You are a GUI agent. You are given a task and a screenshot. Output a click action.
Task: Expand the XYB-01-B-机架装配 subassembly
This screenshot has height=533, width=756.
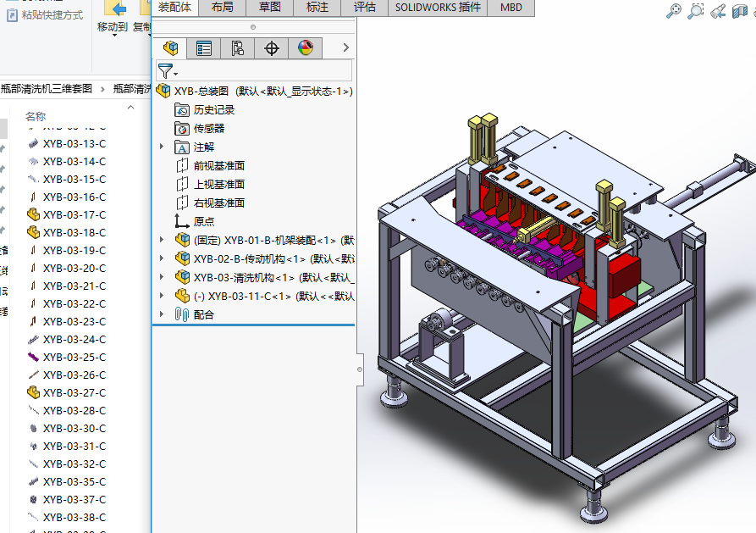[162, 240]
